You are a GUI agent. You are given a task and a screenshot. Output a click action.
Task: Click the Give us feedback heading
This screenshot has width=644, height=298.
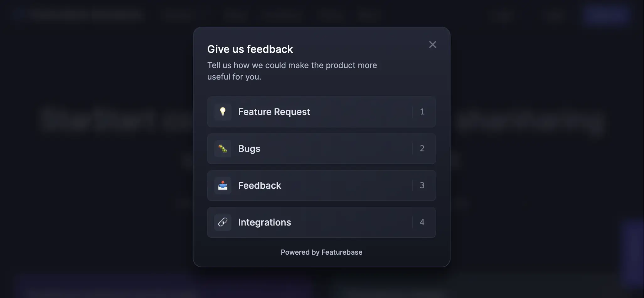coord(250,49)
